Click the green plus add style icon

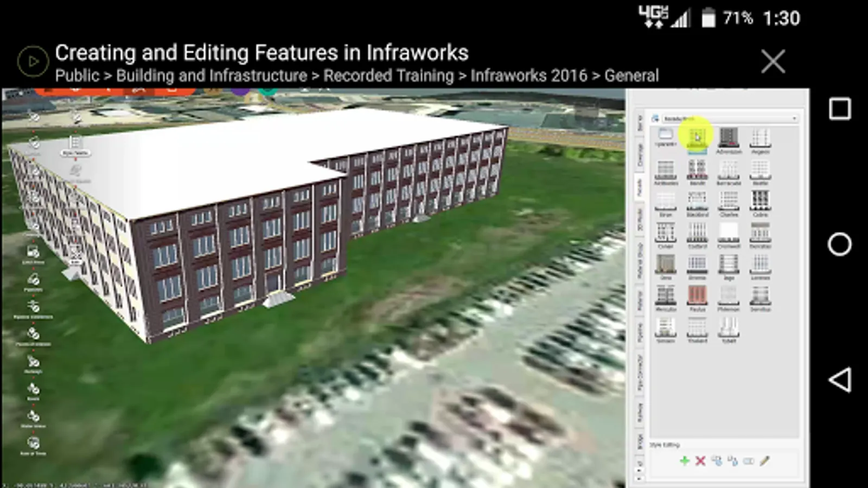click(685, 461)
